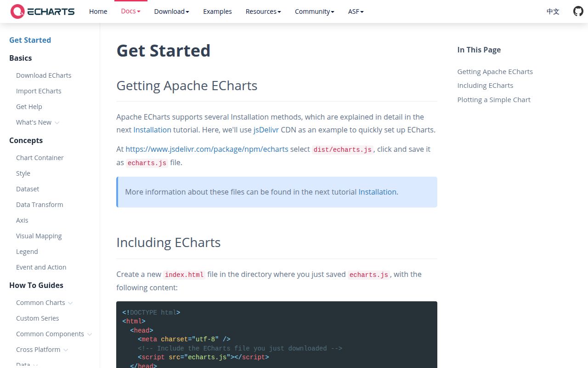Expand the Common Components chevron
588x368 pixels.
[90, 334]
